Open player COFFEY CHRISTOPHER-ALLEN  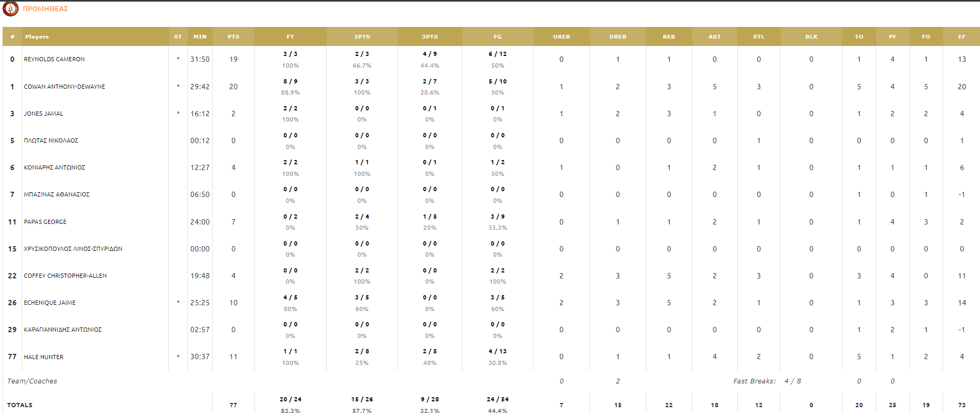65,276
